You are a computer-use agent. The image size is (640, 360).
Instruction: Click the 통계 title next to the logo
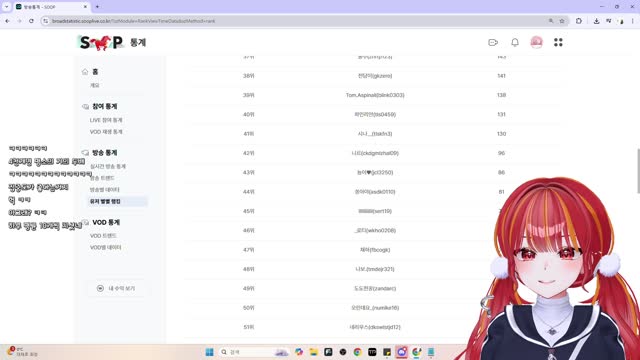pos(138,42)
